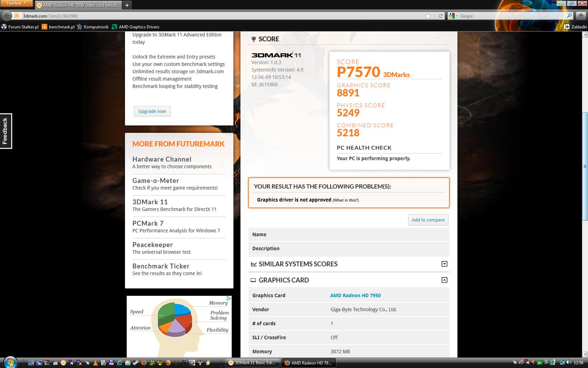Switch to AMD Radeon HD 79... taskbar button
Image resolution: width=588 pixels, height=368 pixels.
pos(309,363)
